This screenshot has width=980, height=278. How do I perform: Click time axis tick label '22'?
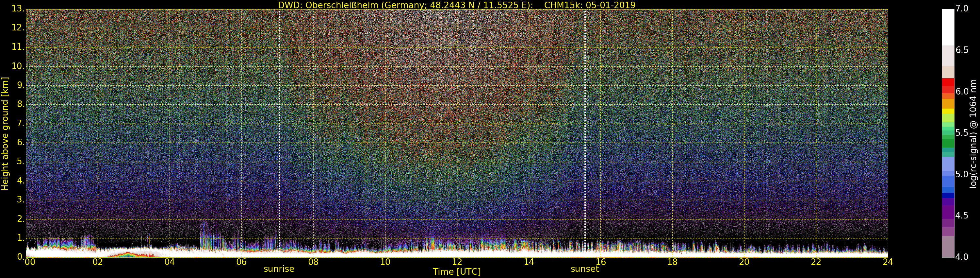pos(816,262)
